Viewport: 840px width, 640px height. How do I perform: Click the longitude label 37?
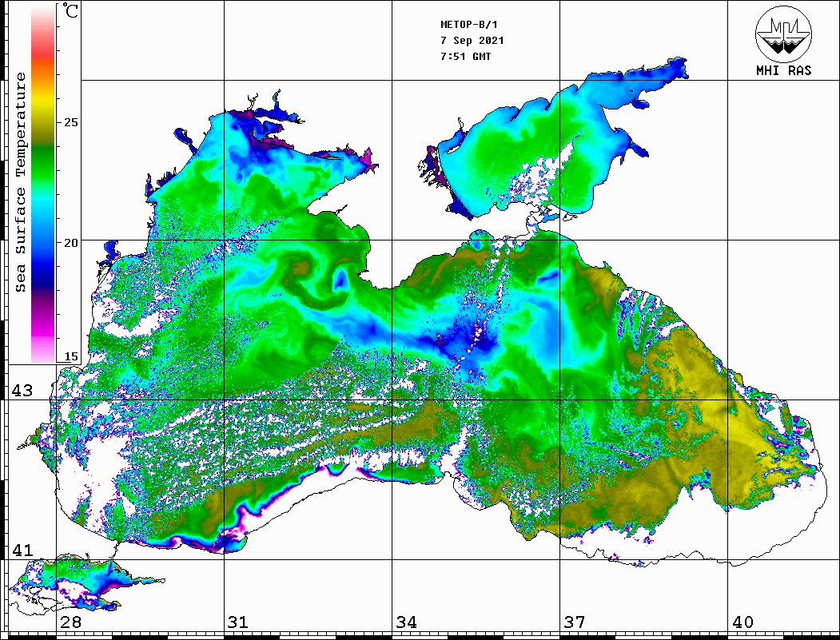coord(575,622)
